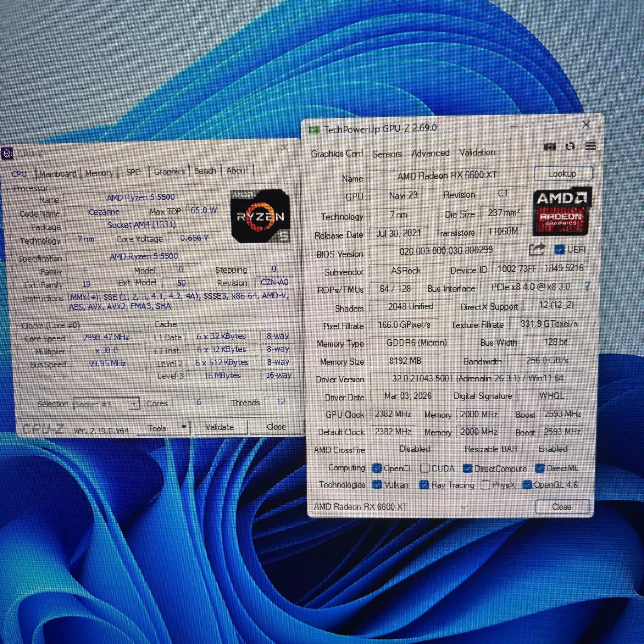644x644 pixels.
Task: Switch to the Graphics tab in CPU-Z
Action: [169, 171]
